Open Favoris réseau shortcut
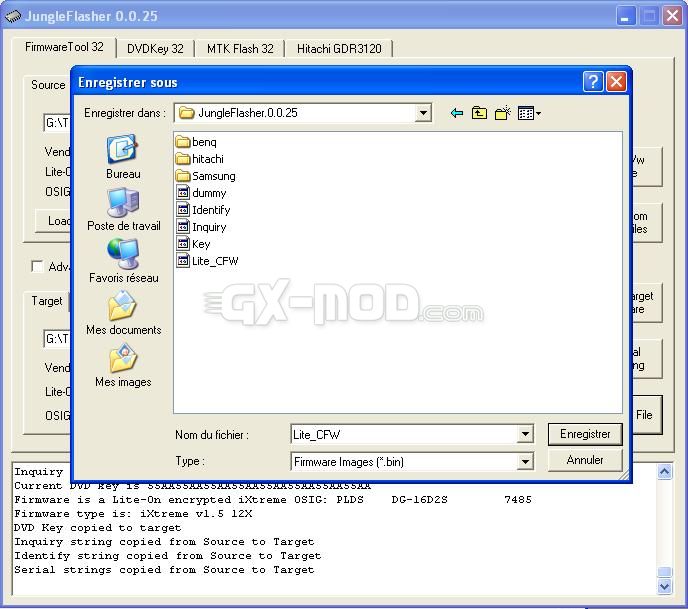This screenshot has height=609, width=688. [124, 261]
